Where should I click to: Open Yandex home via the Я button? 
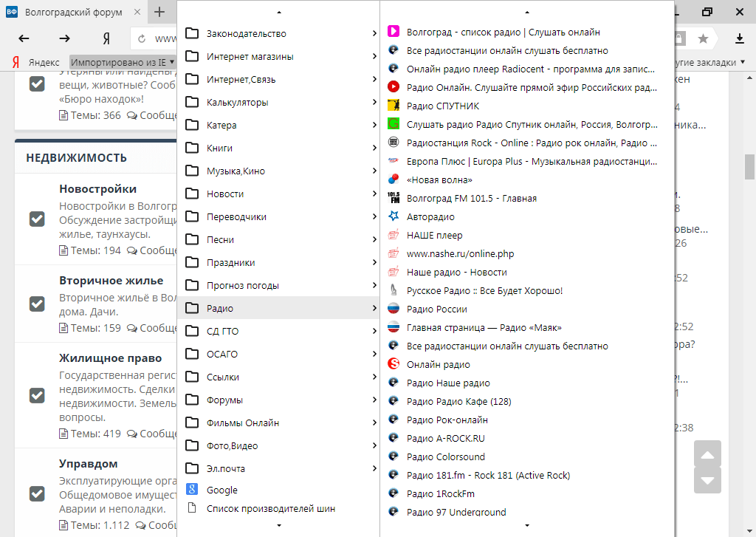pos(106,38)
